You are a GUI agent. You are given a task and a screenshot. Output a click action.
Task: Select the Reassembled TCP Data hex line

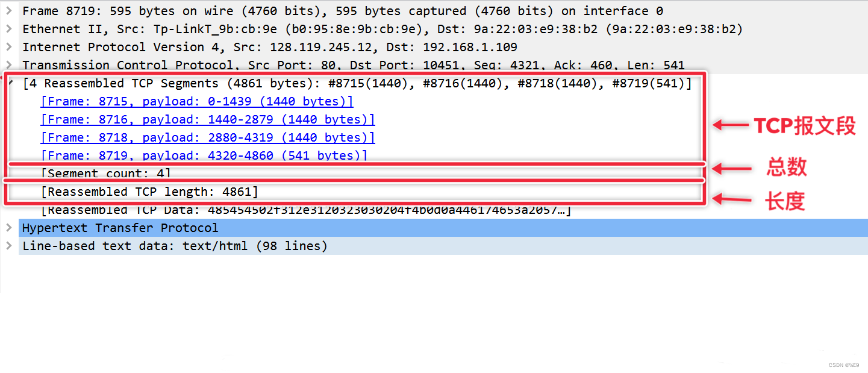[x=306, y=210]
